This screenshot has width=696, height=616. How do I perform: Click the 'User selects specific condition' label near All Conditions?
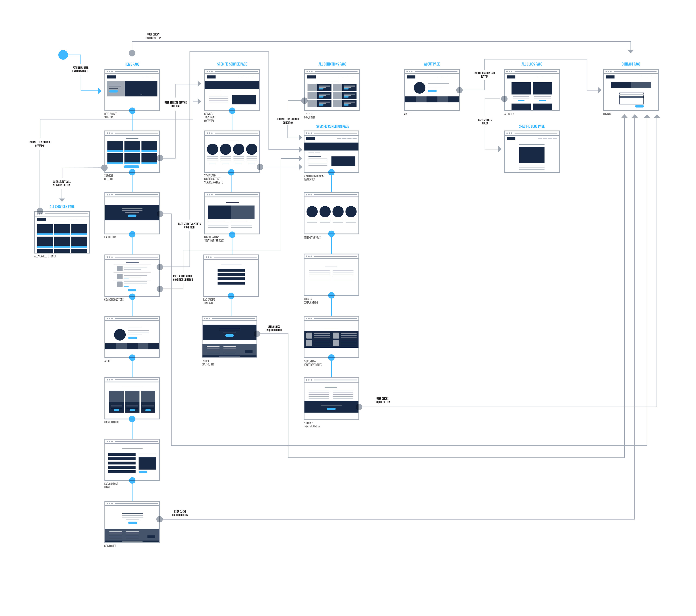point(288,121)
